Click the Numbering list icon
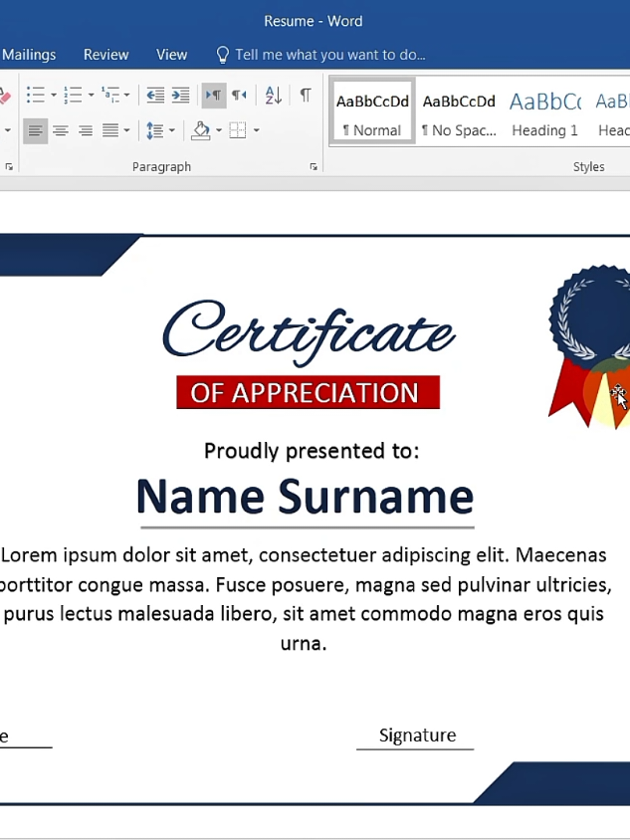Viewport: 630px width, 840px height. pos(73,96)
